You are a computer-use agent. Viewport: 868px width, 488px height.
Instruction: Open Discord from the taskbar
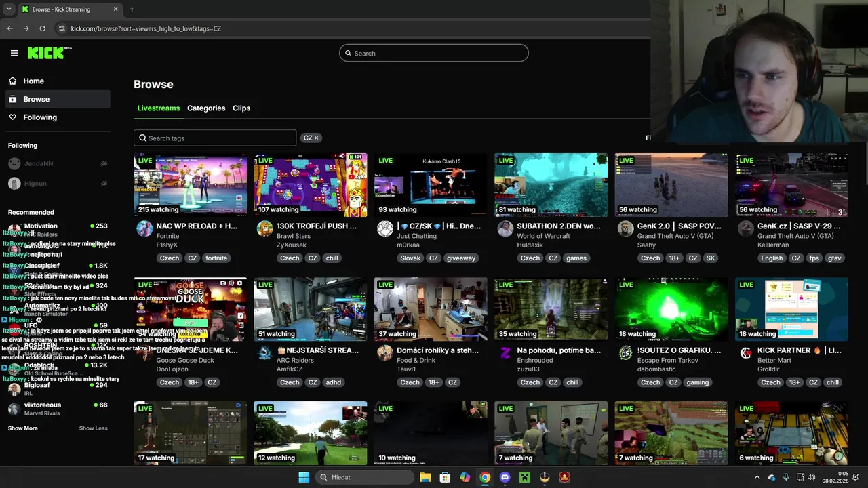point(505,477)
